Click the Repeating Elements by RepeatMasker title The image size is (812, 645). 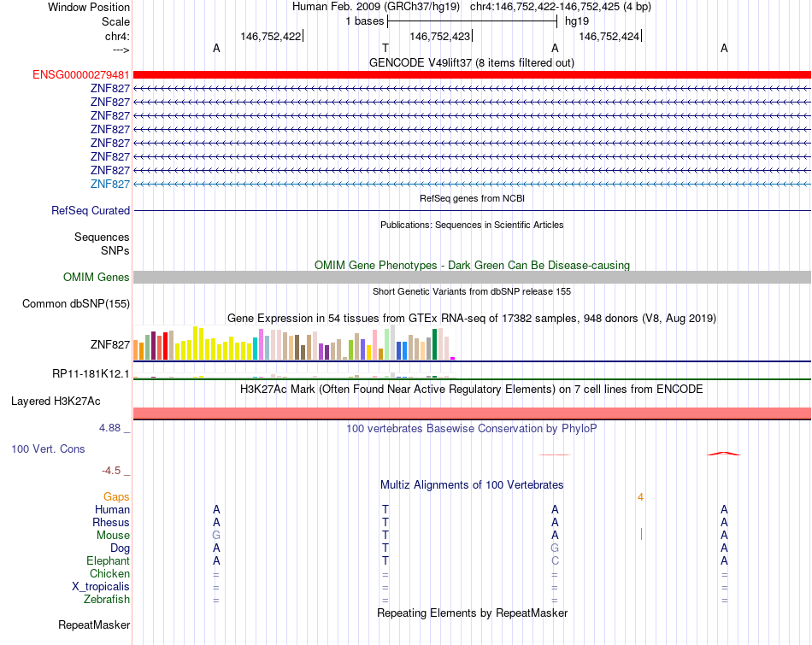[472, 613]
